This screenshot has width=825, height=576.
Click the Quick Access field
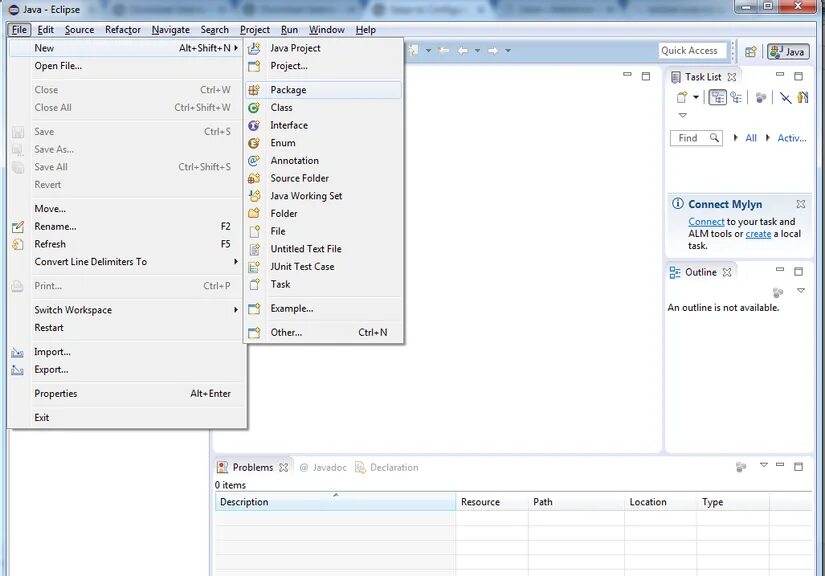pyautogui.click(x=692, y=50)
